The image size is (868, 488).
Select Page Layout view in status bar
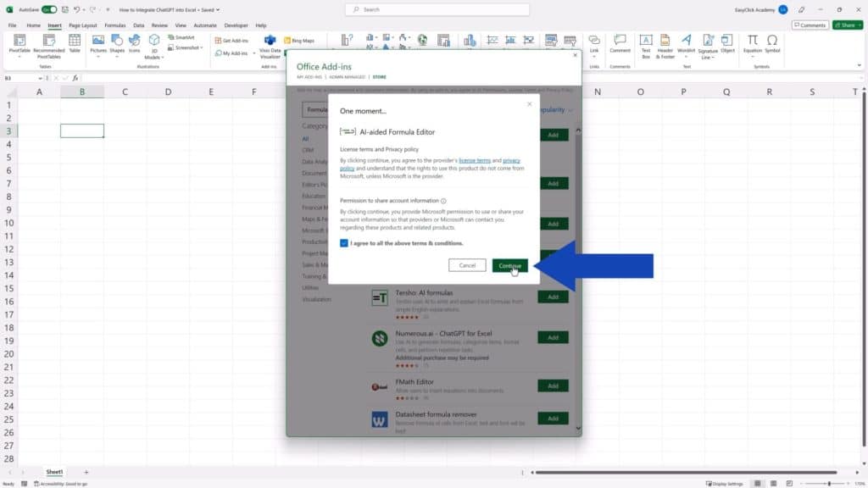click(773, 484)
